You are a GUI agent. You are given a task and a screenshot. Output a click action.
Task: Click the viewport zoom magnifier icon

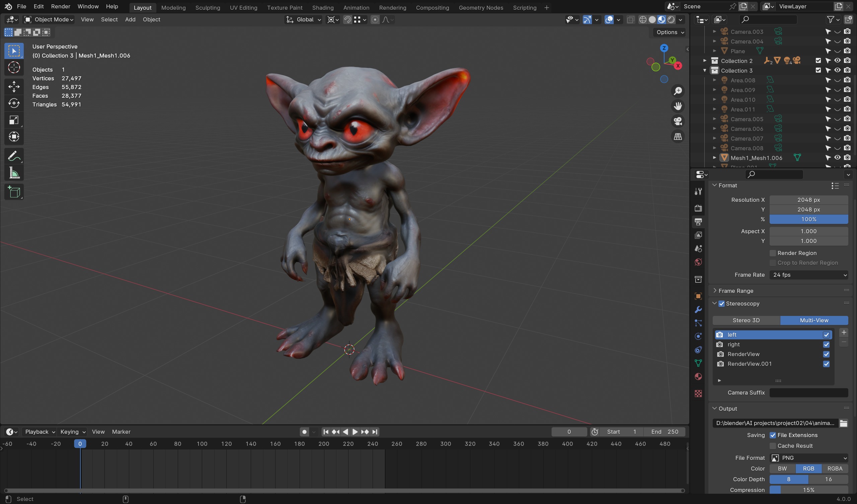pyautogui.click(x=678, y=91)
